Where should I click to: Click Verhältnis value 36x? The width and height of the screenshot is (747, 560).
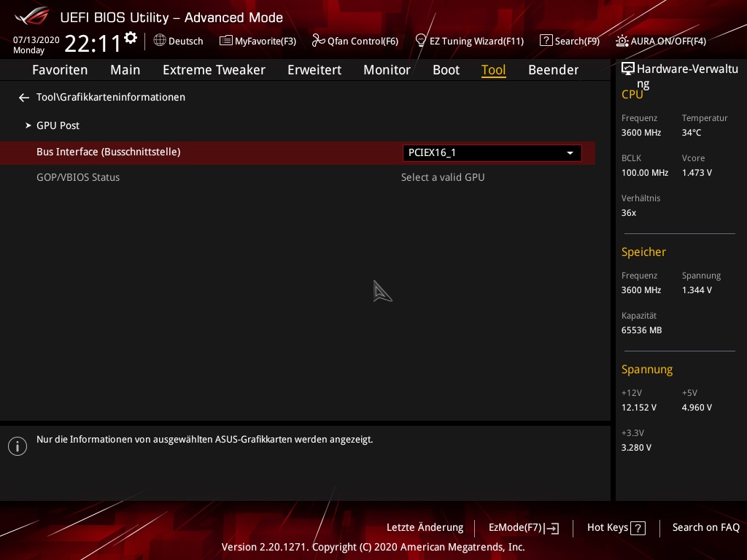[628, 213]
